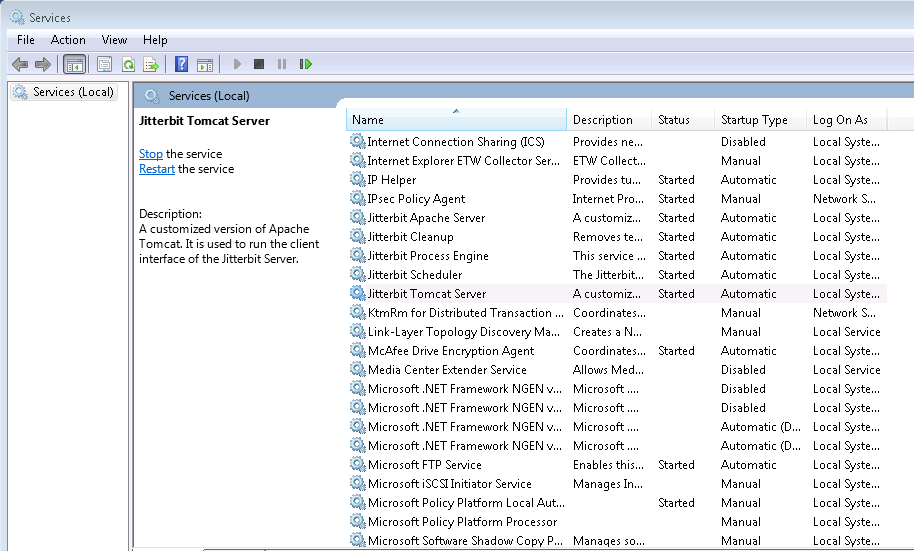914x551 pixels.
Task: Click the Export List toolbar icon
Action: pyautogui.click(x=151, y=65)
